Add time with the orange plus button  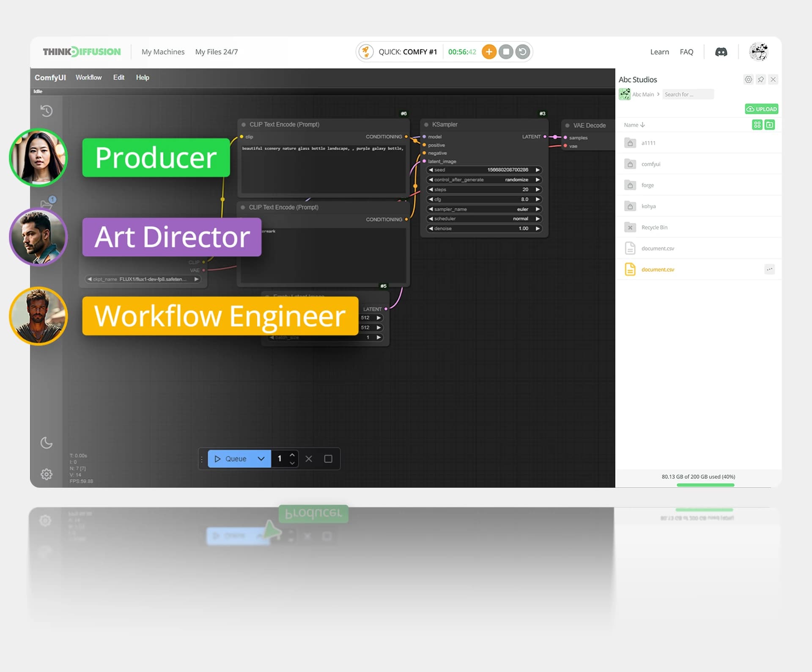click(x=489, y=52)
